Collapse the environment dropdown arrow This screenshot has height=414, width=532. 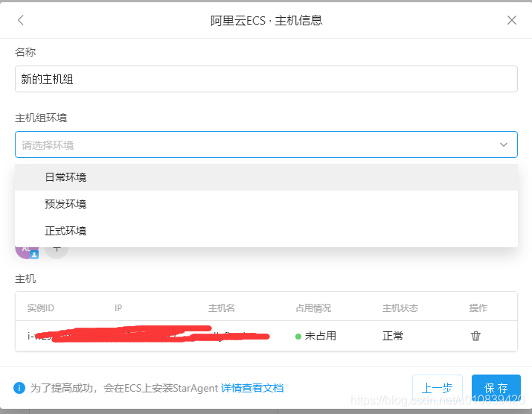pos(504,144)
